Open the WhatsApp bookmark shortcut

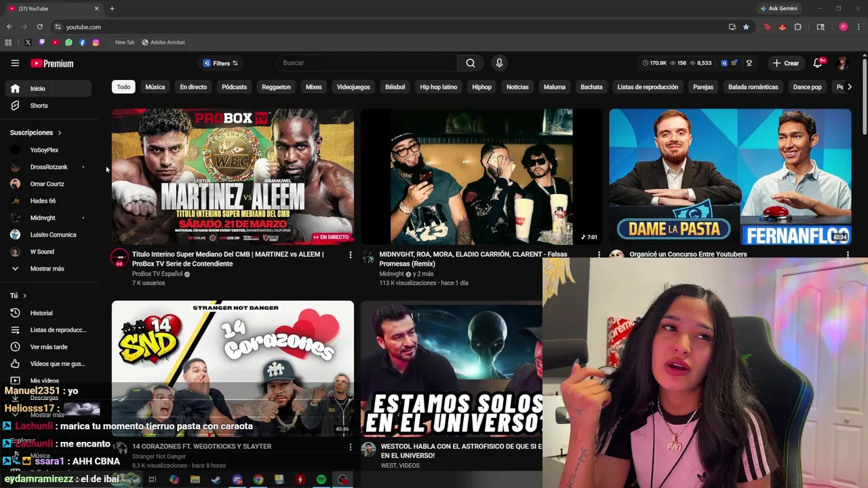coord(68,42)
